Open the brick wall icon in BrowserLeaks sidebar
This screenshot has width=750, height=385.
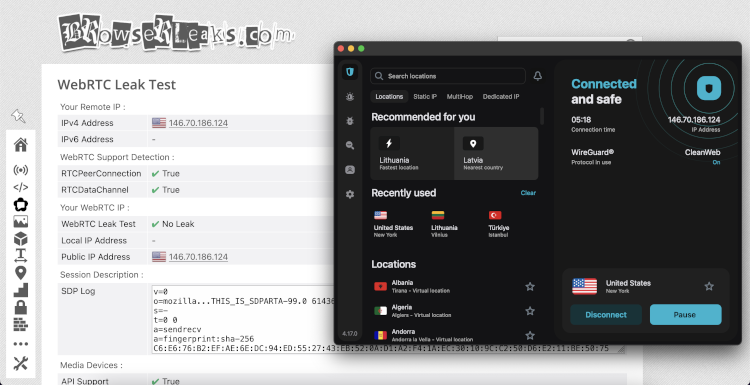[21, 325]
